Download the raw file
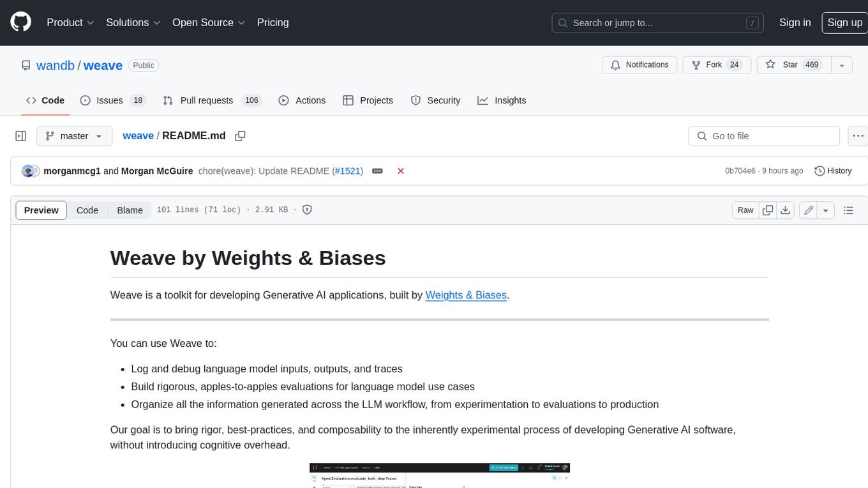 pos(786,210)
